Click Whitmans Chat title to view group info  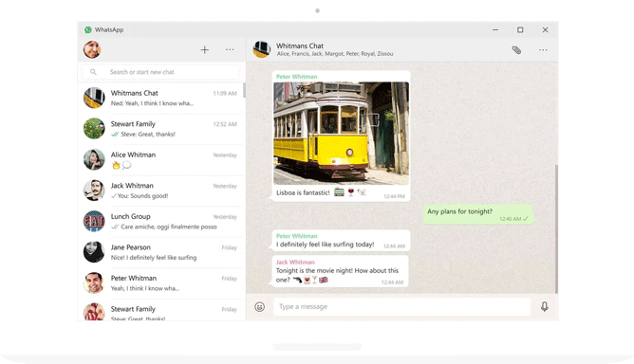point(300,46)
